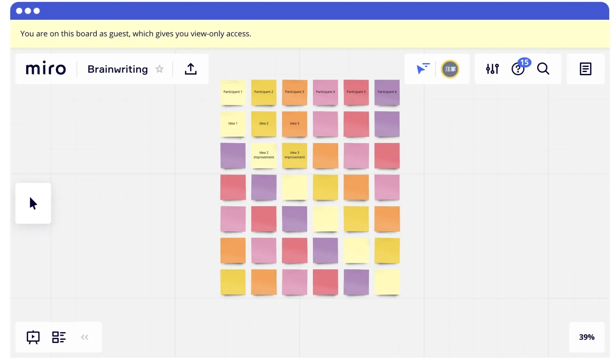615x364 pixels.
Task: Click the user avatar in toolbar
Action: (x=450, y=69)
